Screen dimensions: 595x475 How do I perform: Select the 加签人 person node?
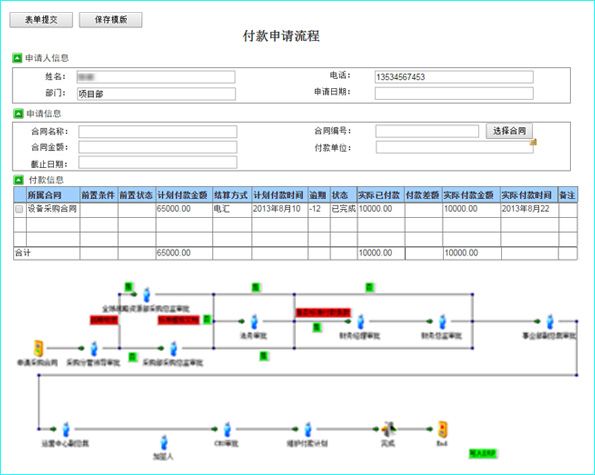click(164, 443)
